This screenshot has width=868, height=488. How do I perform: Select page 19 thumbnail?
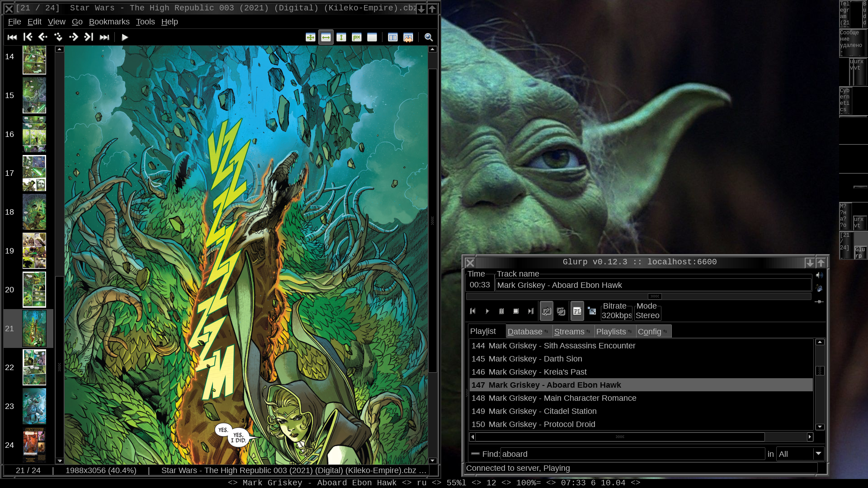(x=34, y=251)
